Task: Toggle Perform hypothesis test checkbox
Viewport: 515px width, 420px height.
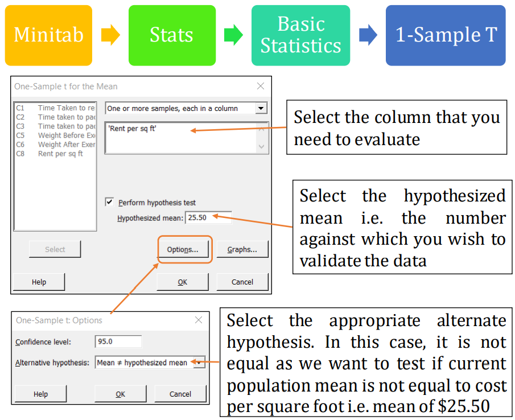Action: [x=109, y=203]
